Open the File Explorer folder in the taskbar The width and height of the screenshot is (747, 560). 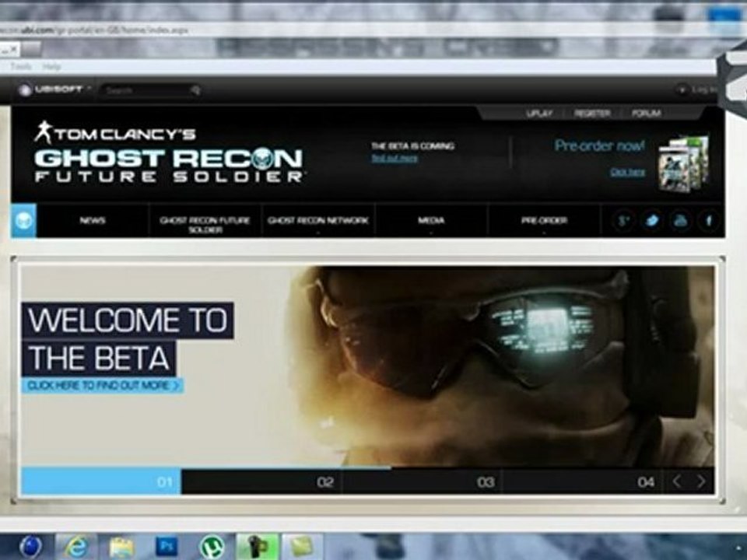coord(121,547)
